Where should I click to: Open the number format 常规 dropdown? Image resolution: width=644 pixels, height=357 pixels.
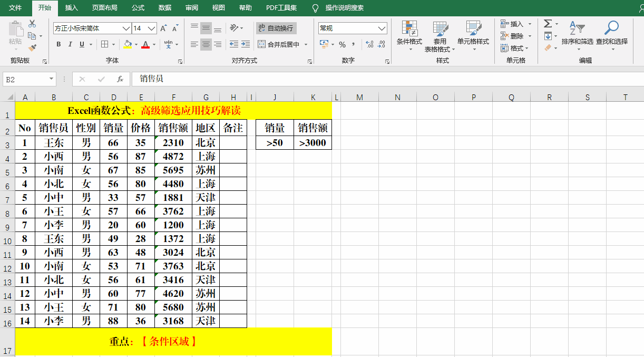tap(382, 28)
